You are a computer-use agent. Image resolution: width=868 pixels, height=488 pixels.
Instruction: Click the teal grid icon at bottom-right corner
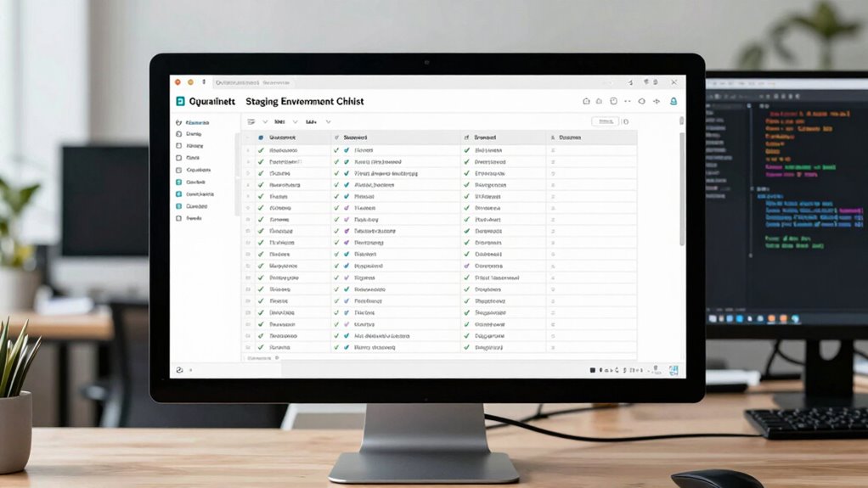click(x=674, y=370)
